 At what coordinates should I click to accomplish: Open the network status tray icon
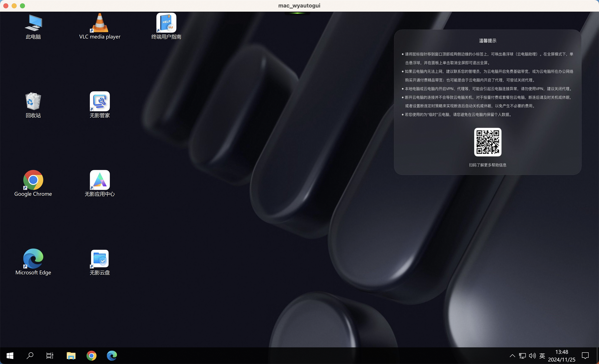tap(522, 356)
